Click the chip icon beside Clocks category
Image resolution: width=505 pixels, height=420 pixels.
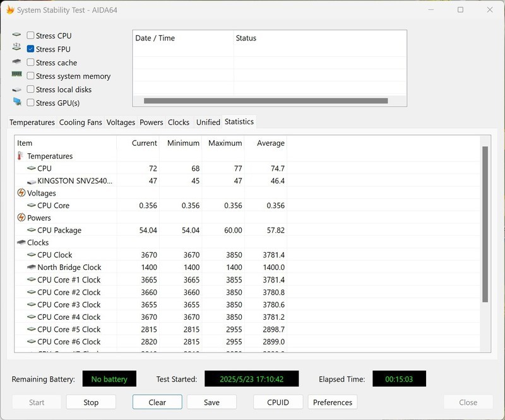click(x=21, y=243)
